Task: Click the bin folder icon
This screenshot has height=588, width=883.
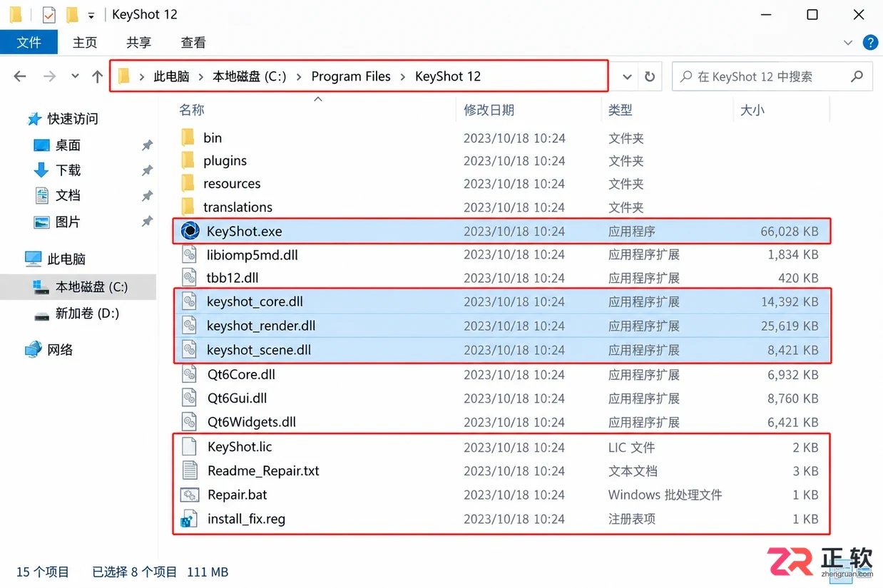Action: click(188, 138)
